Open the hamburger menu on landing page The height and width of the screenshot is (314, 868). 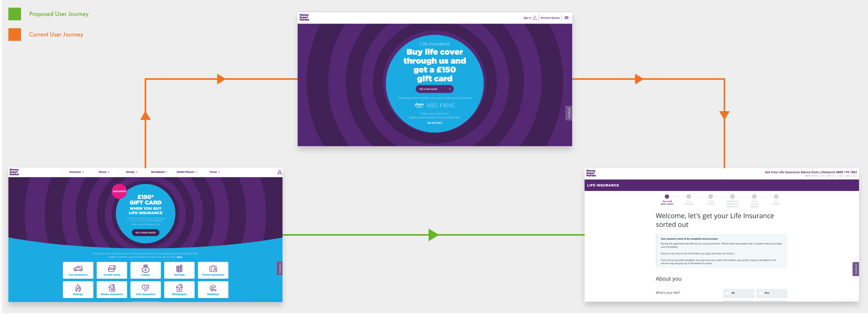(566, 18)
